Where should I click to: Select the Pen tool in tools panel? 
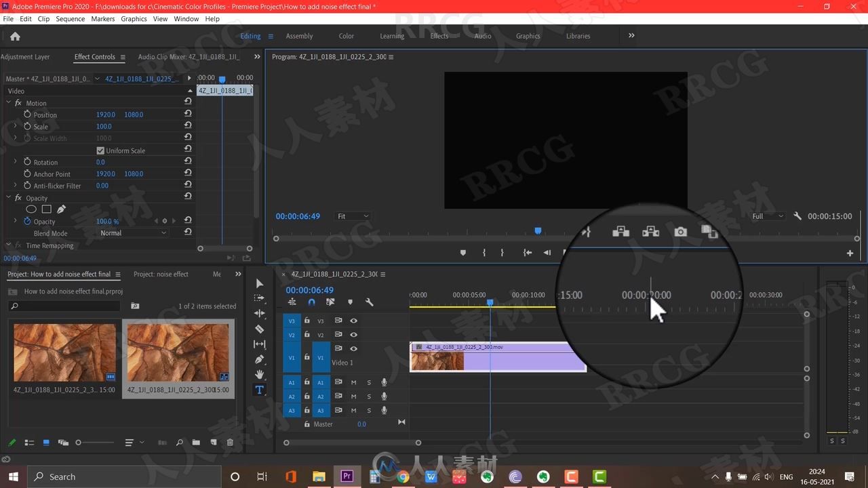tap(259, 359)
